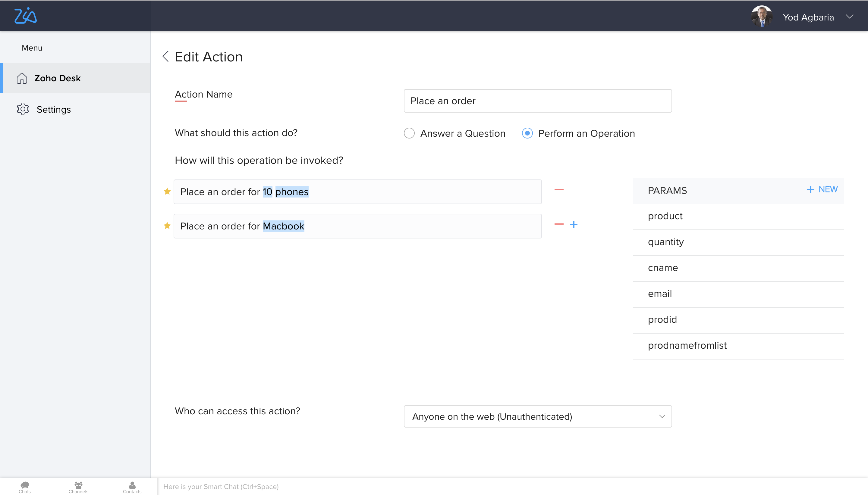Add a new invocation phrase with plus icon
The height and width of the screenshot is (495, 868).
pos(574,225)
